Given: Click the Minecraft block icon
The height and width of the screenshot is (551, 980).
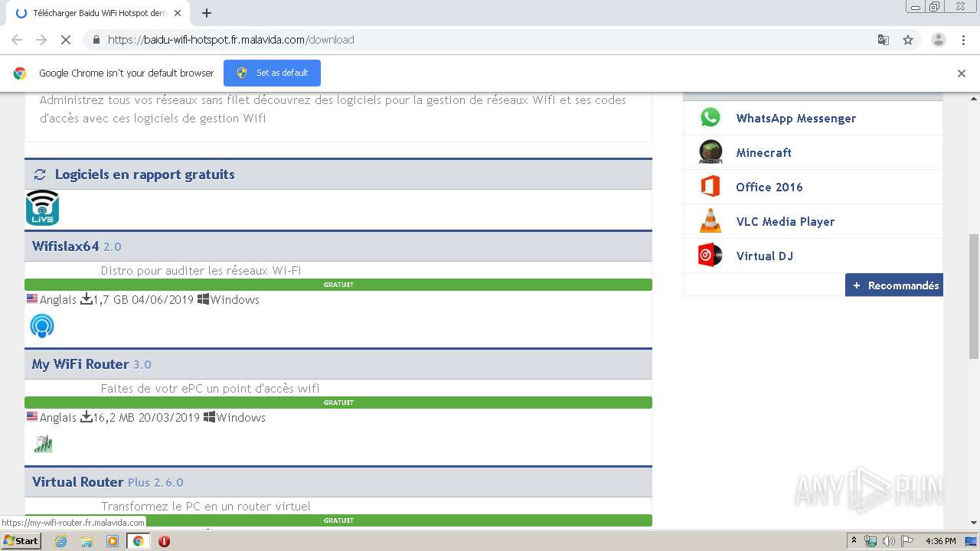Looking at the screenshot, I should coord(710,152).
